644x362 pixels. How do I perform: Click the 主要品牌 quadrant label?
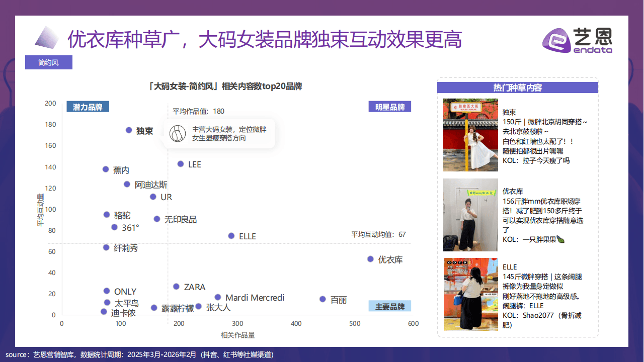tap(389, 306)
